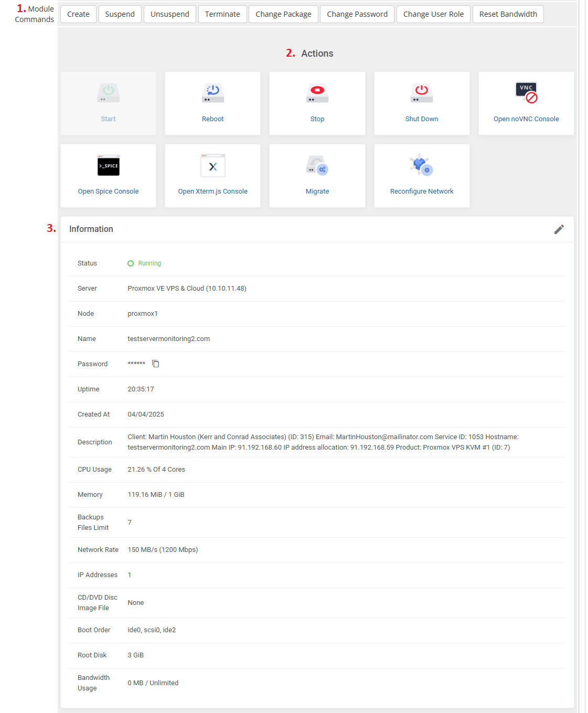The width and height of the screenshot is (588, 713).
Task: Click the IP Addresses value 1
Action: pos(130,575)
